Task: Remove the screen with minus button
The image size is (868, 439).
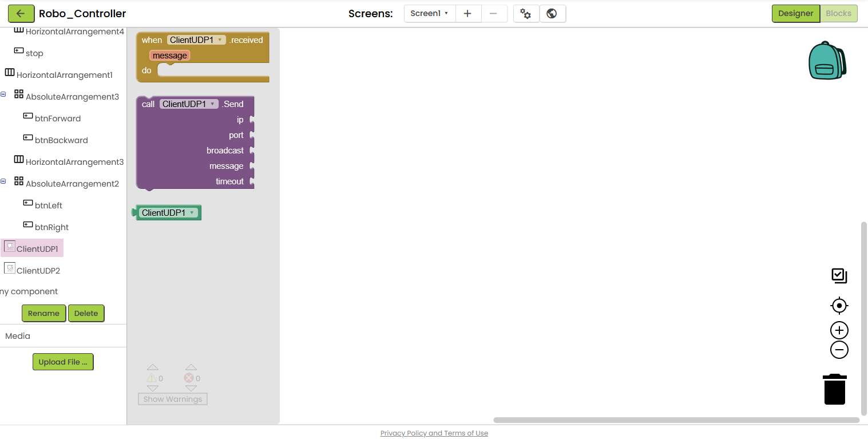Action: click(x=493, y=14)
